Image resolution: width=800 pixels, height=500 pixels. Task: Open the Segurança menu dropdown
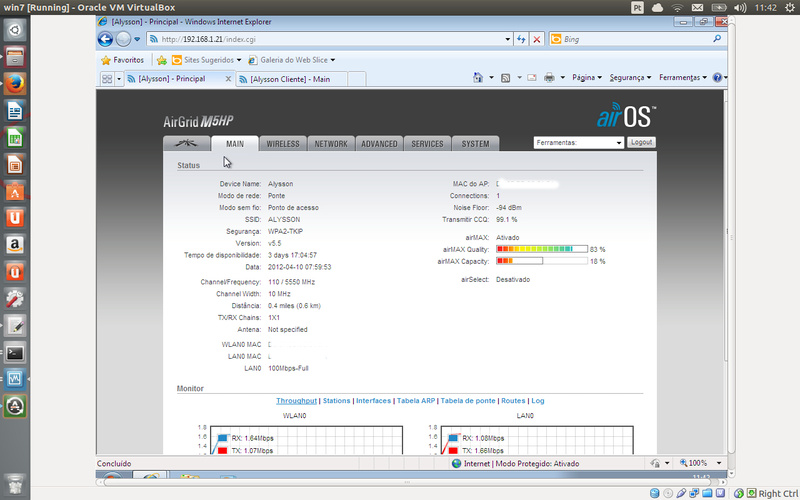(630, 78)
